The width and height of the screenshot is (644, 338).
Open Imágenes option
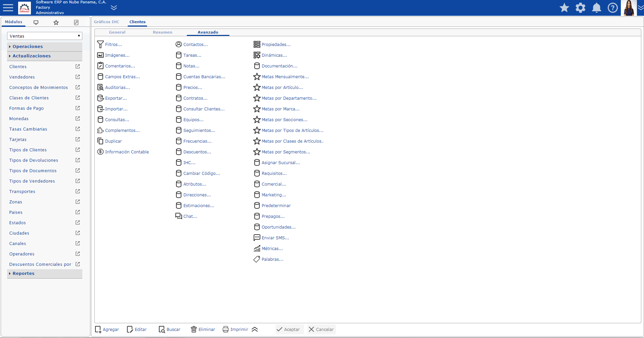pos(113,55)
